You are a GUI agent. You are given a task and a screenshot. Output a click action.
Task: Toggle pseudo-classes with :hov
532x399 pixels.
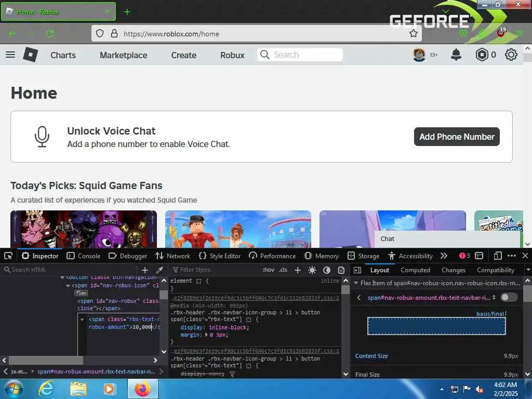point(269,270)
